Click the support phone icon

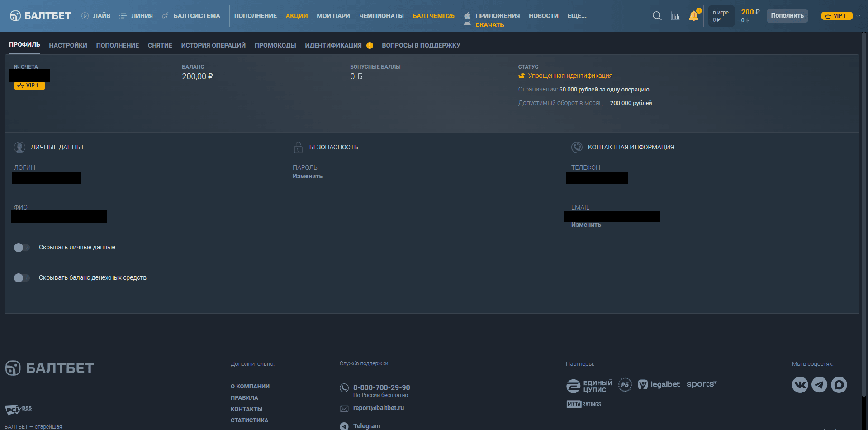pyautogui.click(x=344, y=388)
